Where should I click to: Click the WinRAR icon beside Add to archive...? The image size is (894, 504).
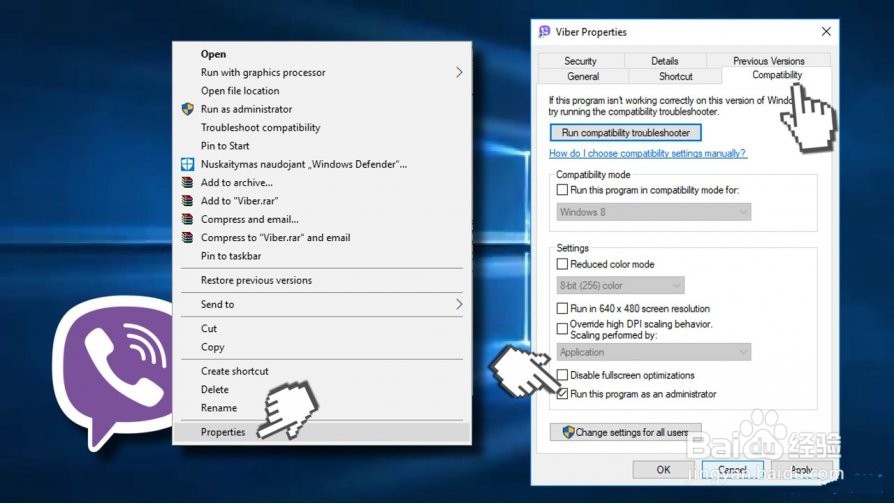point(188,182)
